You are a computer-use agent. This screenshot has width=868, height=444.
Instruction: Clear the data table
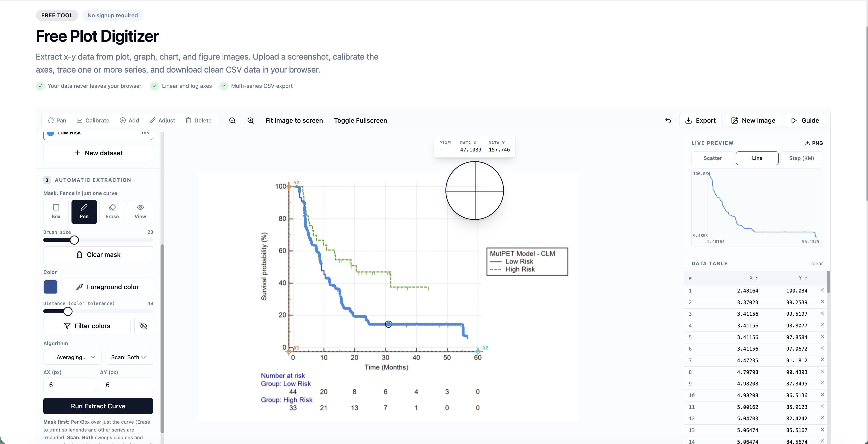(817, 264)
